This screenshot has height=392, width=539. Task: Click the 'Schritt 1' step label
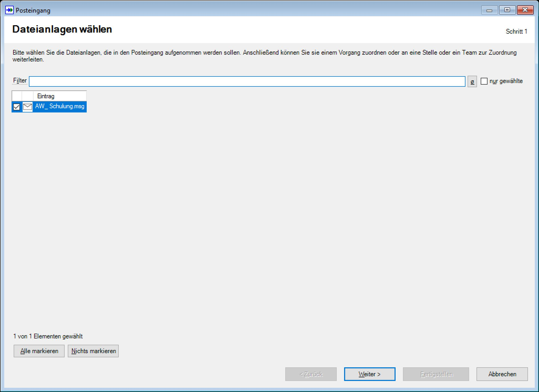[516, 32]
